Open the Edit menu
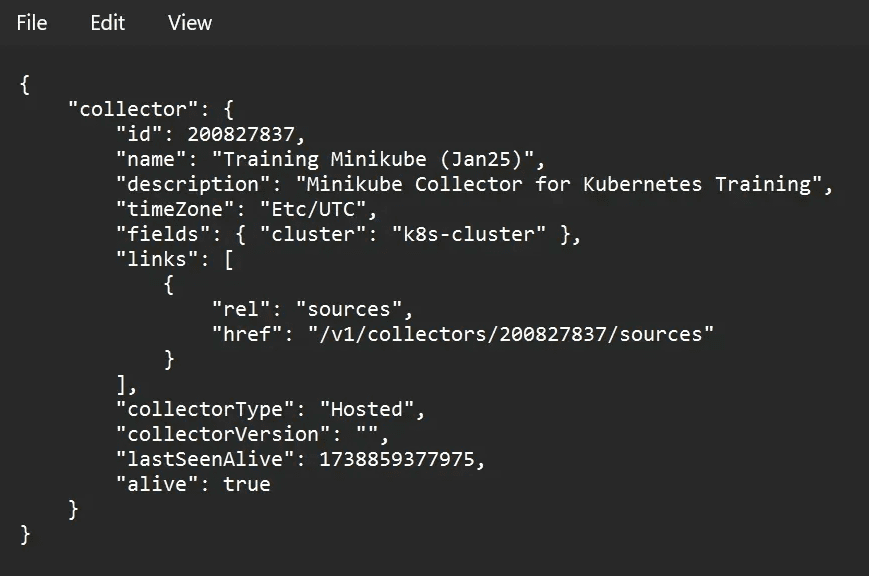Viewport: 869px width, 576px height. 107,22
